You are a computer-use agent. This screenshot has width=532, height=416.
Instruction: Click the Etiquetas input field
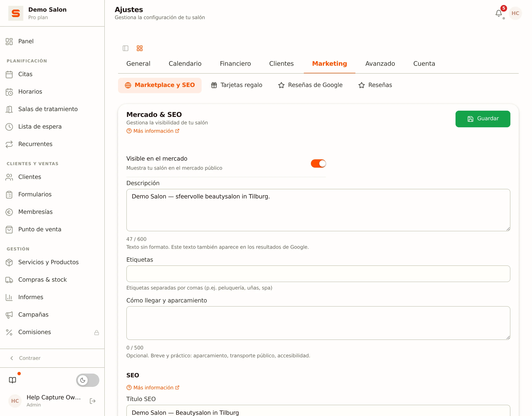318,274
